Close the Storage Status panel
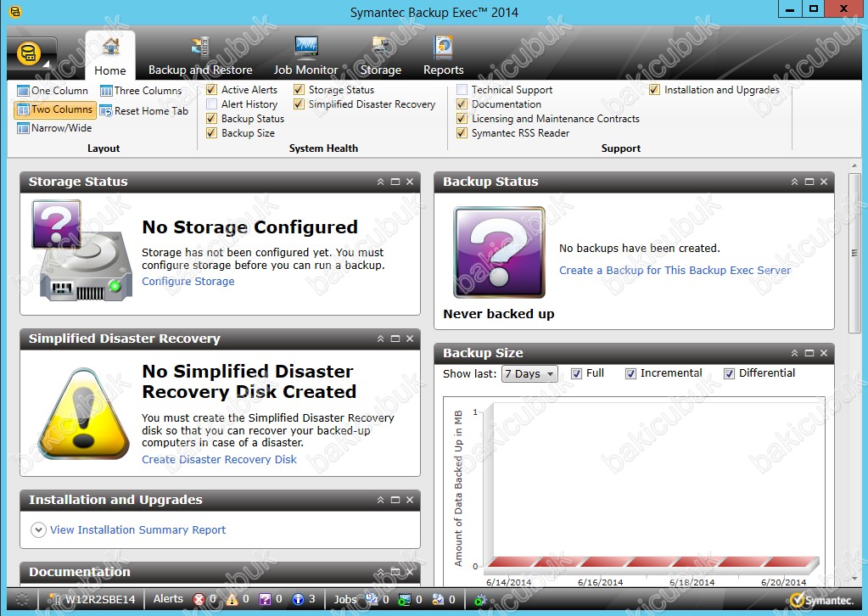This screenshot has height=616, width=868. tap(410, 182)
